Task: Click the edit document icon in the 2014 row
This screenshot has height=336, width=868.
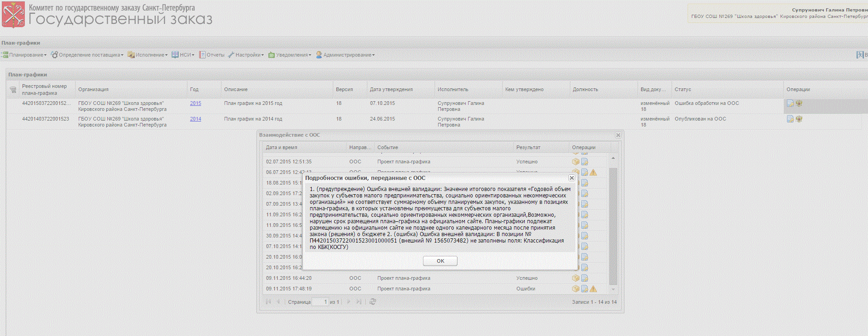Action: [790, 119]
